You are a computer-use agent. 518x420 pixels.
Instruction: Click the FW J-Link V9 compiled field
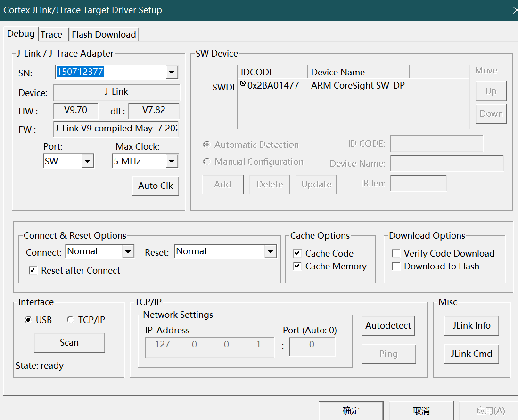click(x=116, y=129)
